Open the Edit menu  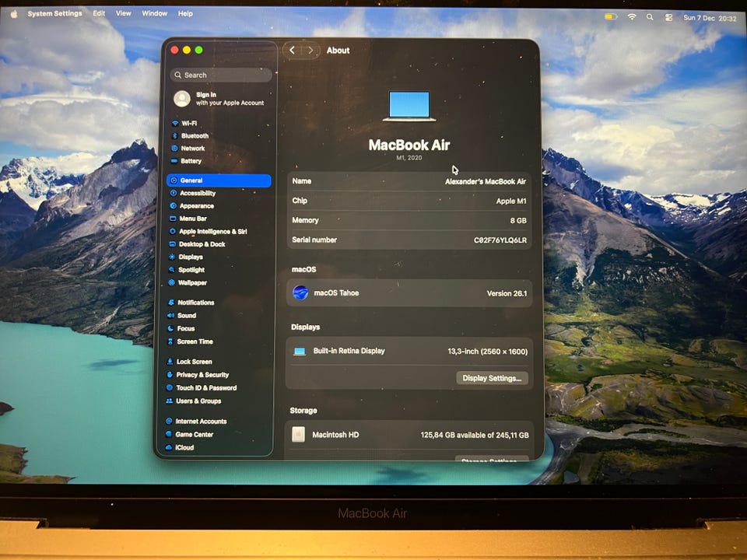pyautogui.click(x=99, y=13)
